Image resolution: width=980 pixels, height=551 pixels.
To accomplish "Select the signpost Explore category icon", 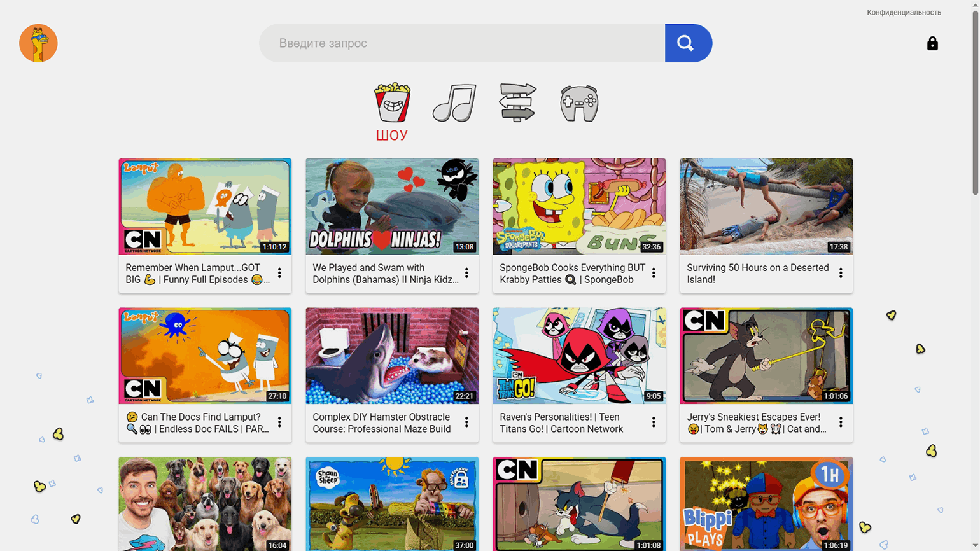I will (x=517, y=102).
